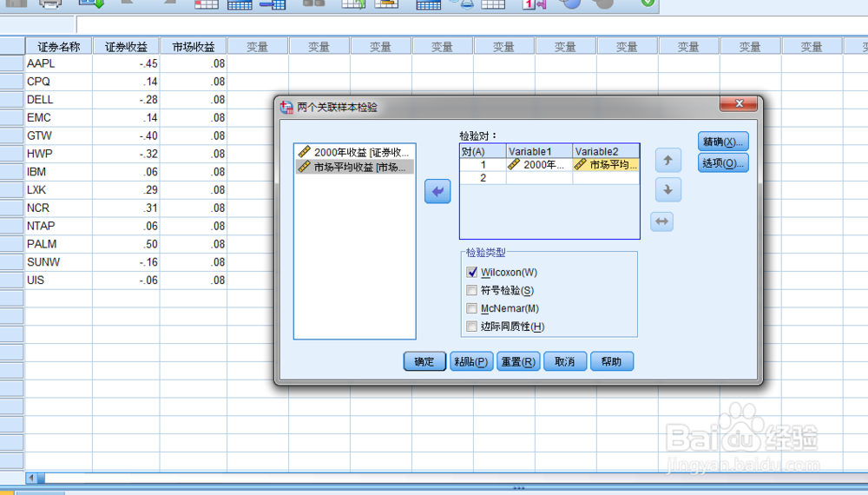Select the 证券收益 column header

[x=126, y=47]
